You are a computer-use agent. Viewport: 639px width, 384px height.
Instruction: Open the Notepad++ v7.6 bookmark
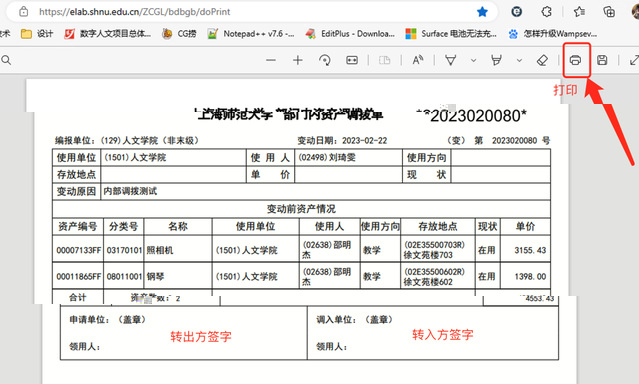pyautogui.click(x=251, y=34)
